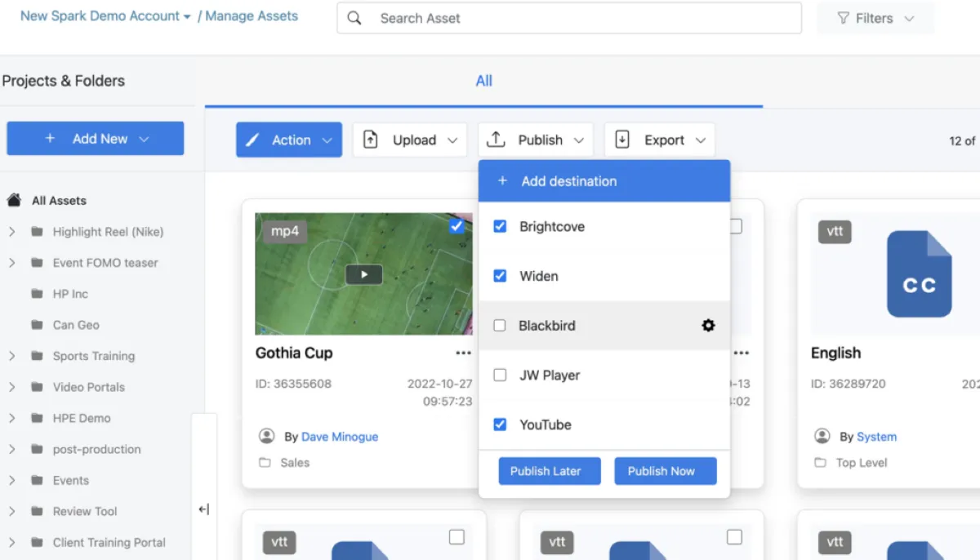This screenshot has height=560, width=980.
Task: Click the System user avatar icon
Action: tap(822, 436)
